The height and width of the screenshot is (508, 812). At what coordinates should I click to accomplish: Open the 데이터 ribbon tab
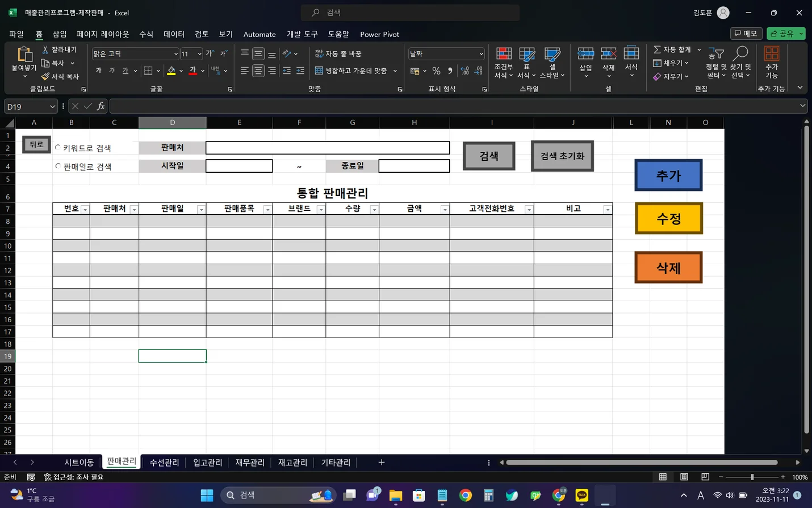coord(174,34)
